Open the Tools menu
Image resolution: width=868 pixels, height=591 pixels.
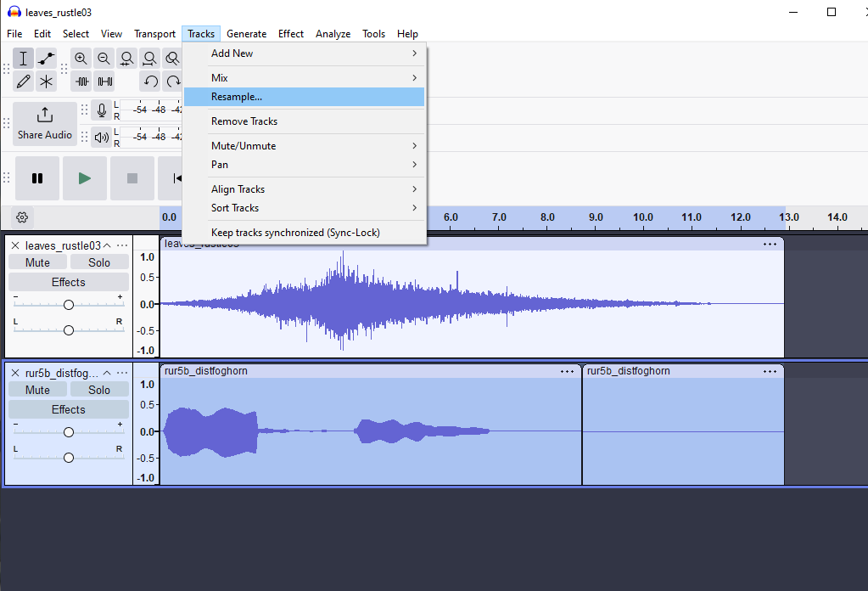click(373, 34)
